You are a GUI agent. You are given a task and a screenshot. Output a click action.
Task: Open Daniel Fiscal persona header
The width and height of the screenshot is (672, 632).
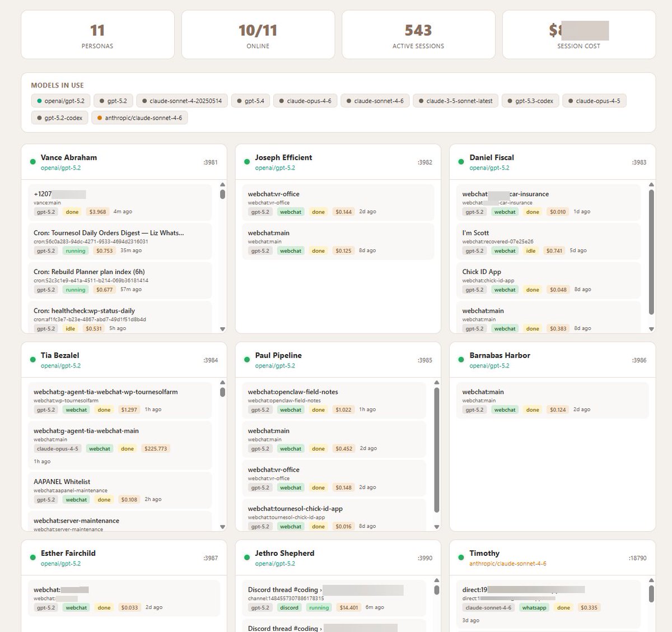coord(552,162)
